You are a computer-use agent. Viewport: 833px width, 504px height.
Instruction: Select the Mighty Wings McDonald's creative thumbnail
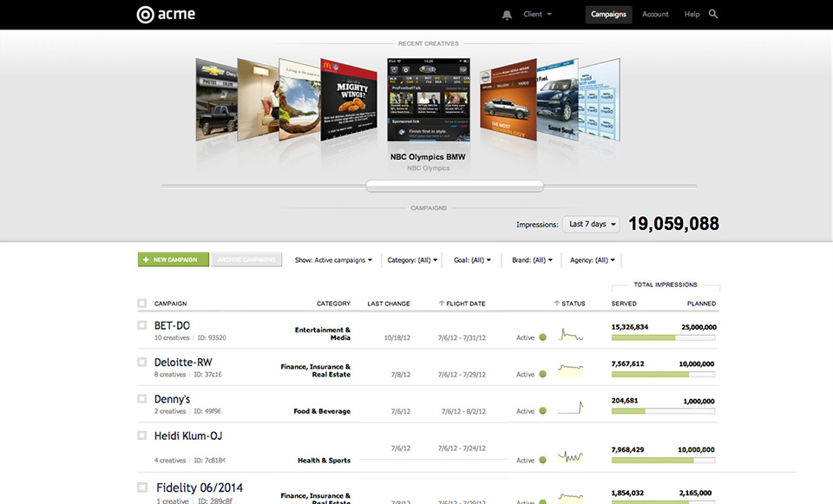click(349, 100)
